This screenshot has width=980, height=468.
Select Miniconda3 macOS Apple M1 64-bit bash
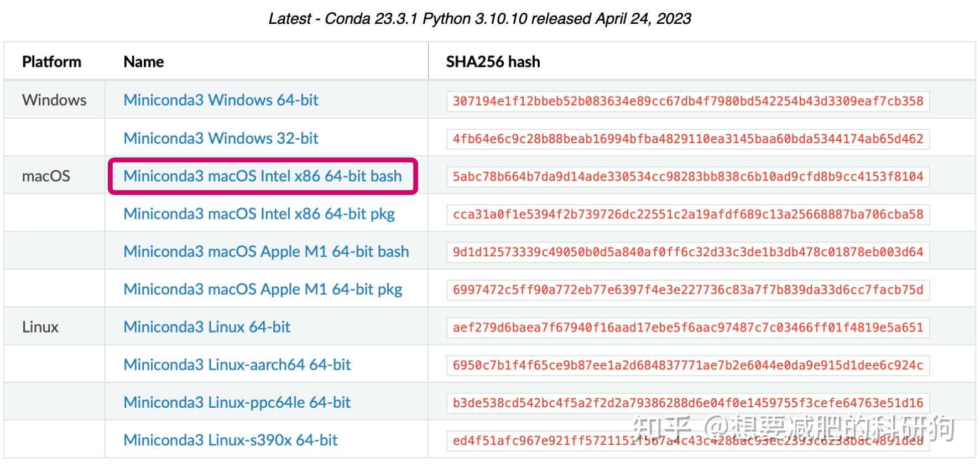coord(266,251)
